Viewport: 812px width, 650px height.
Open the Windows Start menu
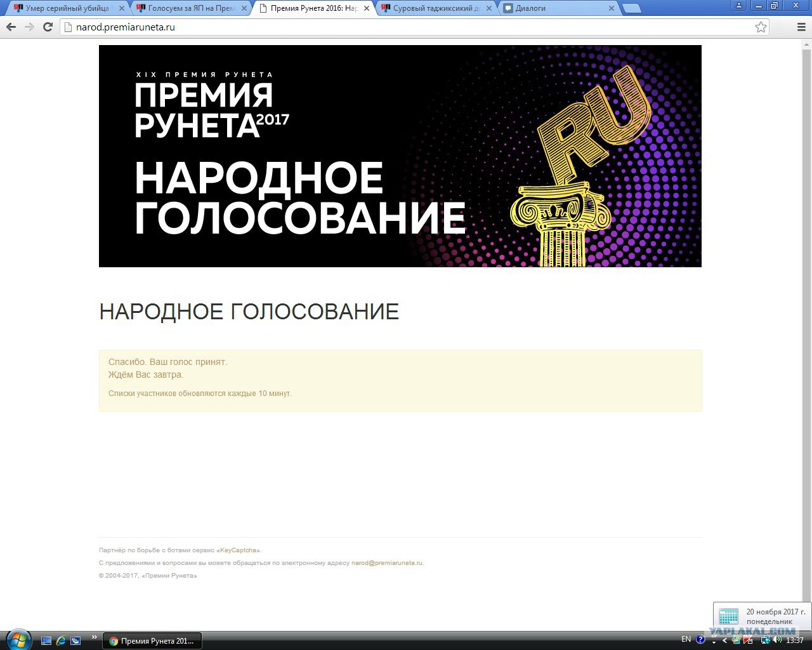click(x=18, y=639)
